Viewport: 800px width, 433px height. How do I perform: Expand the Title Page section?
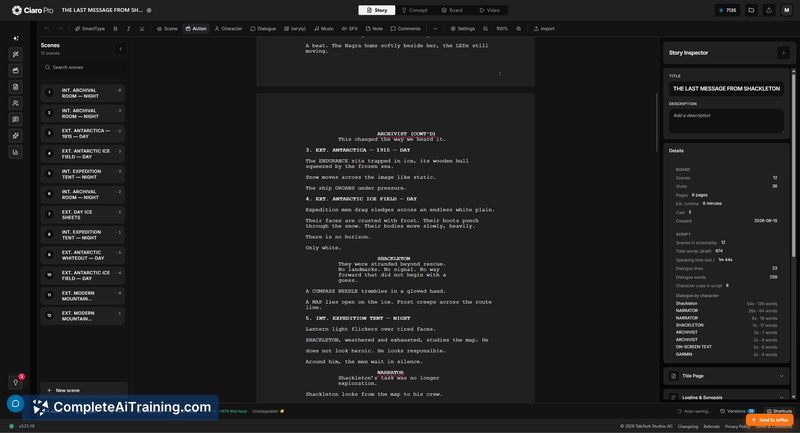[x=726, y=376]
